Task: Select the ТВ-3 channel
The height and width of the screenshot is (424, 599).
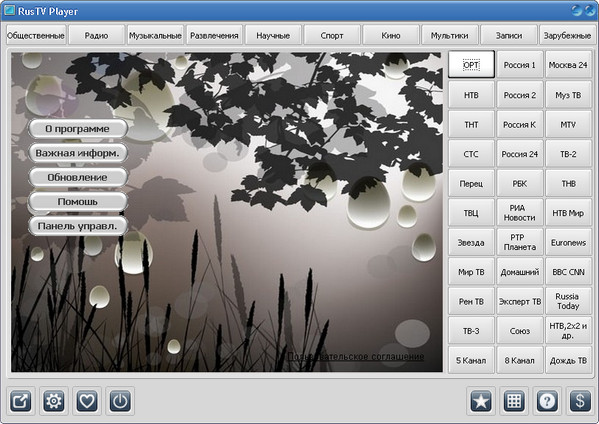Action: (x=471, y=331)
